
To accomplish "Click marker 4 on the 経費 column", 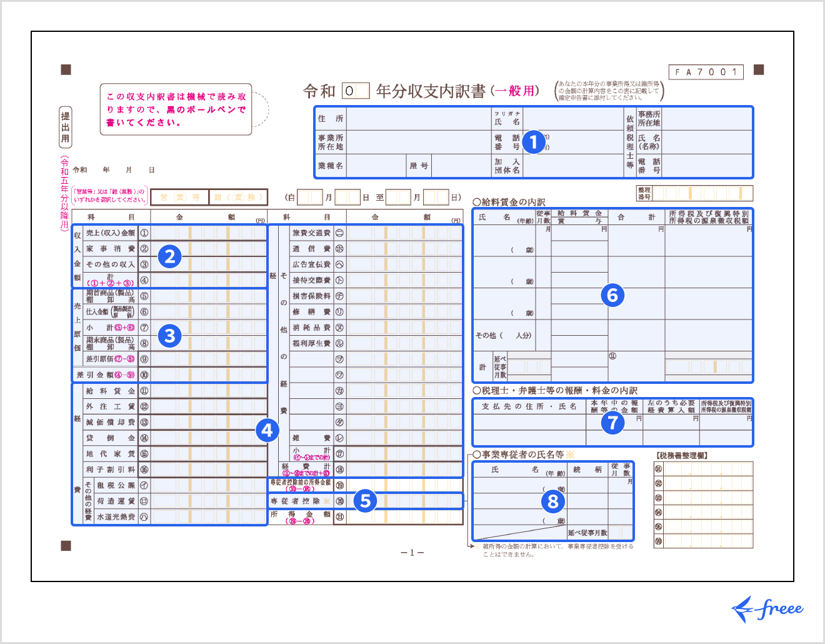I will (x=267, y=430).
